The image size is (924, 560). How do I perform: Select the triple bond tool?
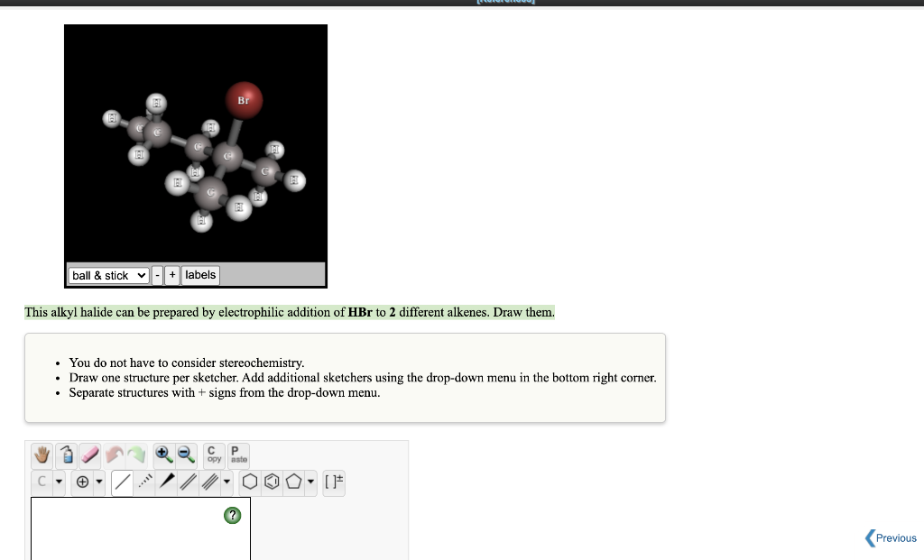point(209,482)
